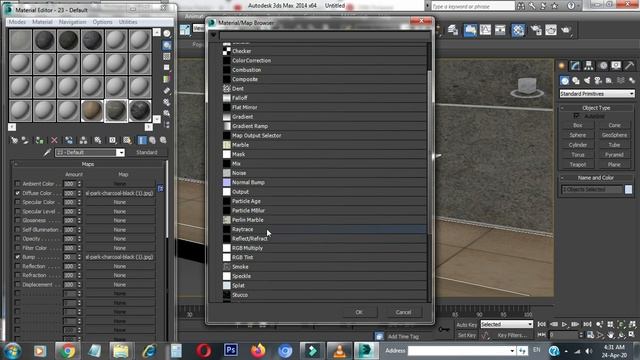Click Make Unique icon

coord(83,140)
